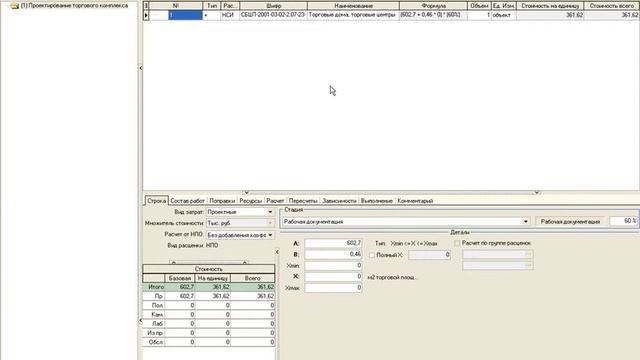The height and width of the screenshot is (360, 640).
Task: Select the Пр row in cost table
Action: click(209, 296)
